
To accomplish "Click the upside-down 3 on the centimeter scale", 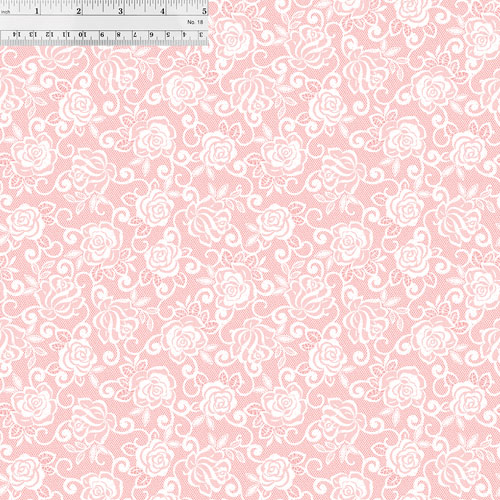I will click(201, 34).
